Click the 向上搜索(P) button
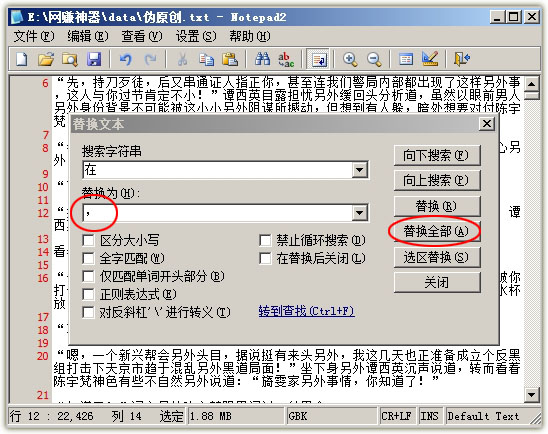This screenshot has width=548, height=434. [x=437, y=180]
